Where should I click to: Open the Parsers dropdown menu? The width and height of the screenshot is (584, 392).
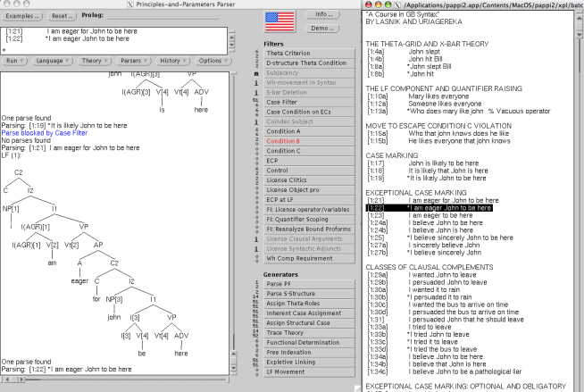click(x=134, y=61)
